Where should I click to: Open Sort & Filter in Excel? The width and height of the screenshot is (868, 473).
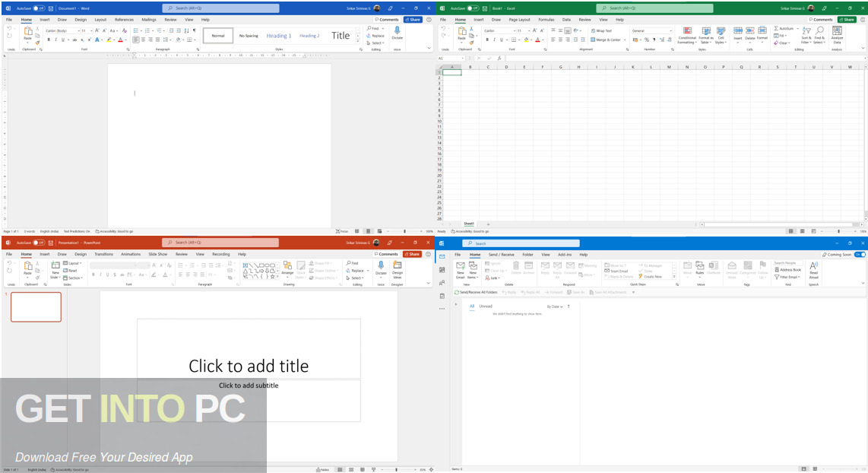click(x=806, y=35)
